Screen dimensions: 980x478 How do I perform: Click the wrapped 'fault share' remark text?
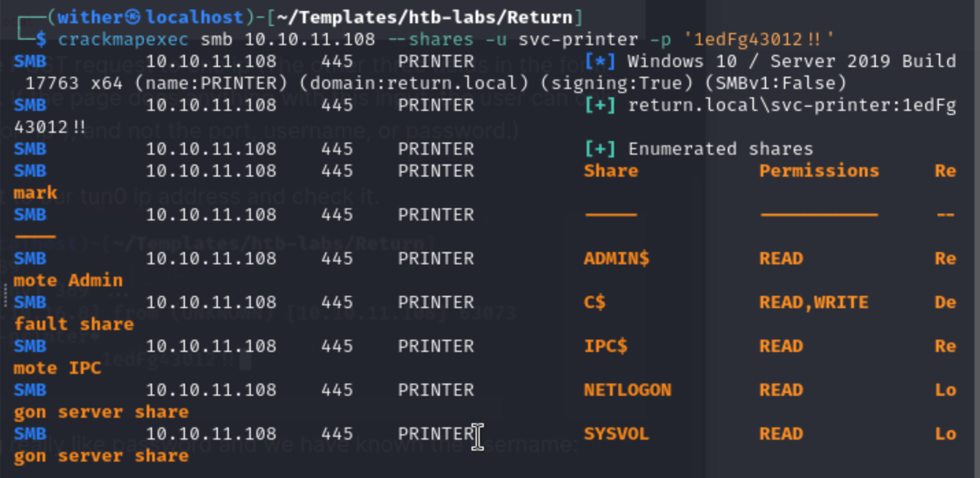(73, 324)
